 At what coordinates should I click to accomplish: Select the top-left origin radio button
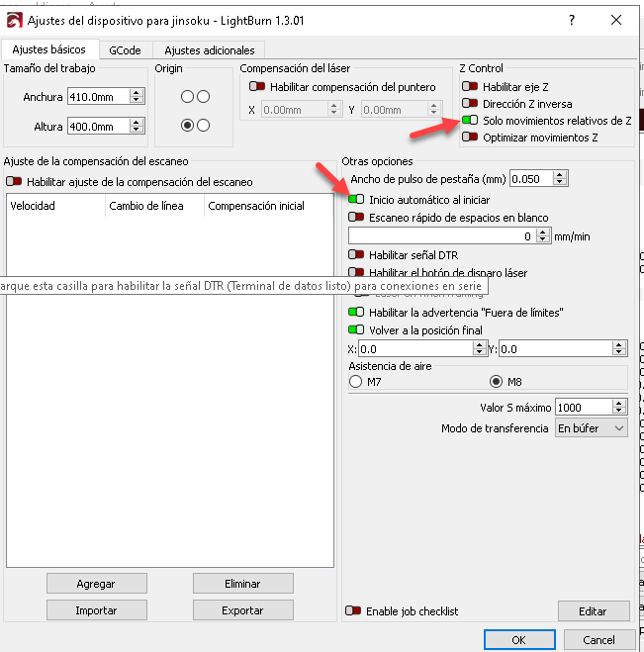(x=187, y=97)
